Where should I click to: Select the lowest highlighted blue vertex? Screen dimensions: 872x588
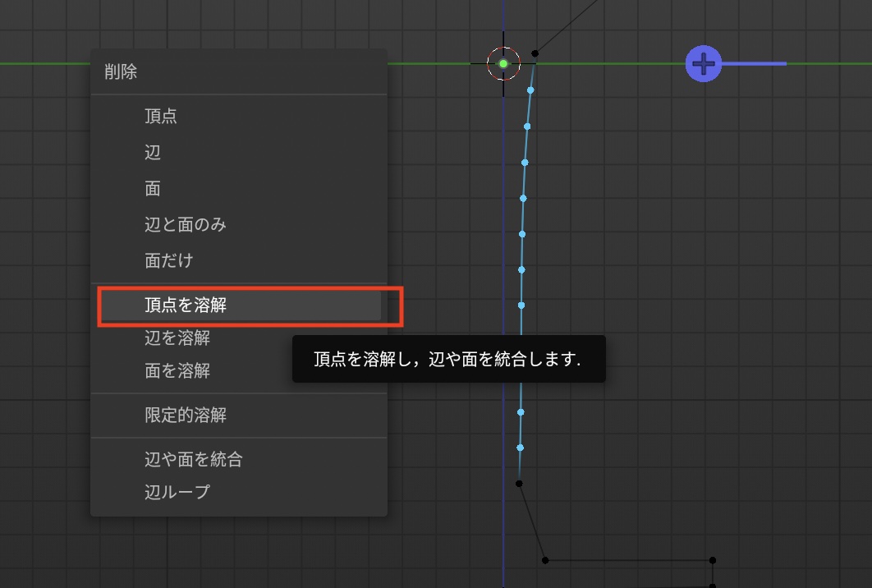[520, 448]
